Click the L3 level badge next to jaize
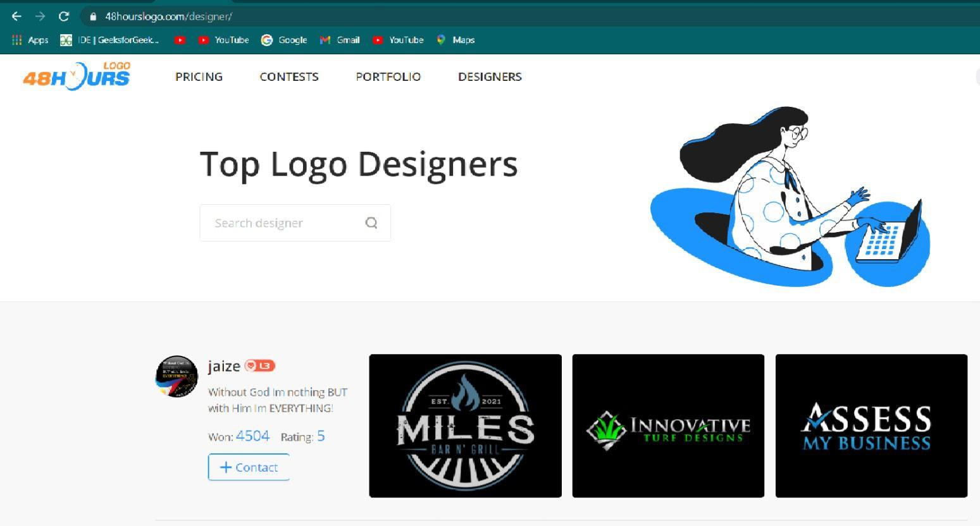This screenshot has height=526, width=980. [260, 365]
